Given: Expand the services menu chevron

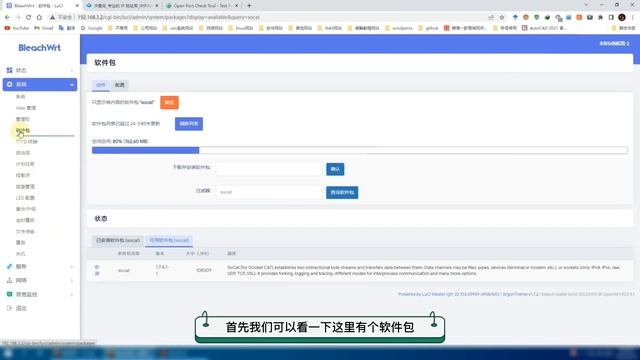Looking at the screenshot, I should 72,267.
